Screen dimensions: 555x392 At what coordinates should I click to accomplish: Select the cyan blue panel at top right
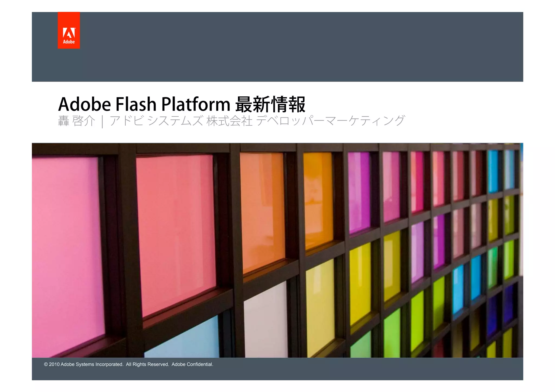494,171
